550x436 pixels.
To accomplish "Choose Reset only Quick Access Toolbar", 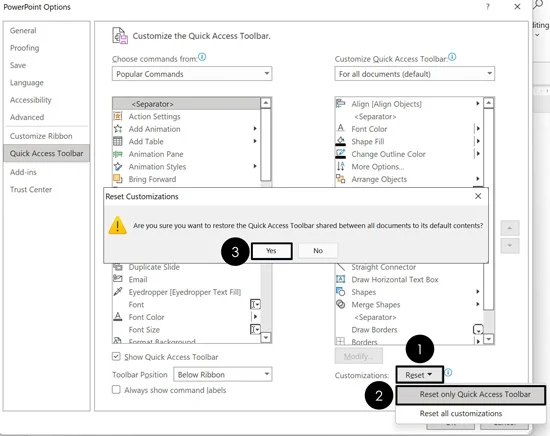I will pyautogui.click(x=471, y=395).
